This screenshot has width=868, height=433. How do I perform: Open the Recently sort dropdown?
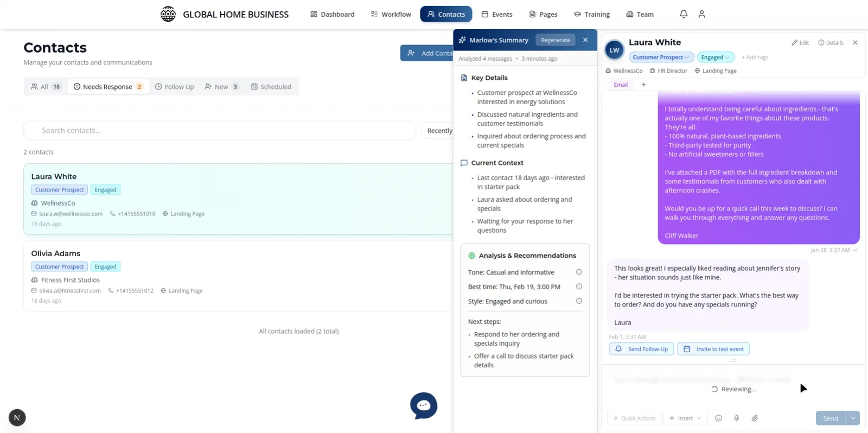[x=438, y=130]
